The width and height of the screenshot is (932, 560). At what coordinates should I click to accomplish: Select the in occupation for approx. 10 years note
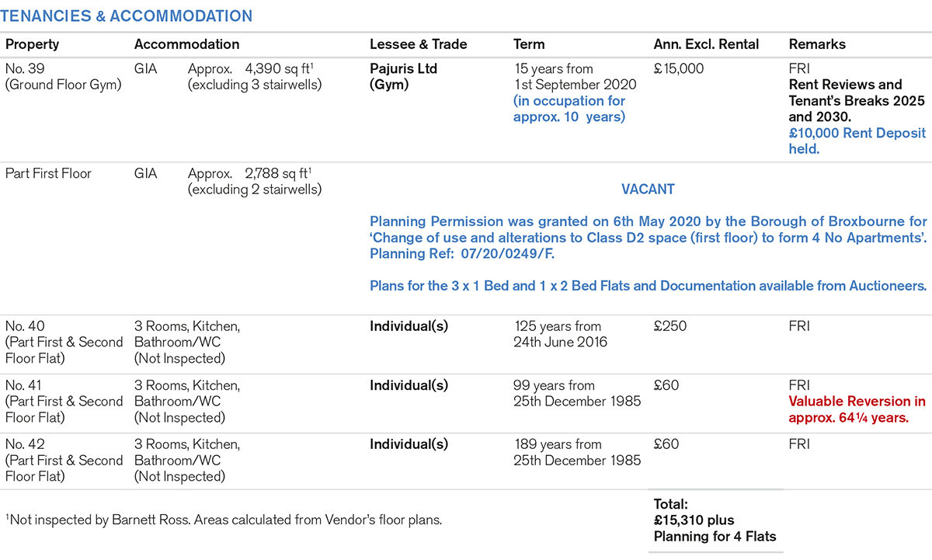coord(569,109)
